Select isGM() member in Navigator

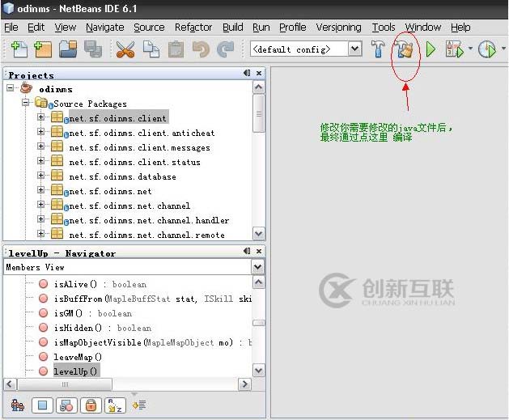(x=93, y=313)
